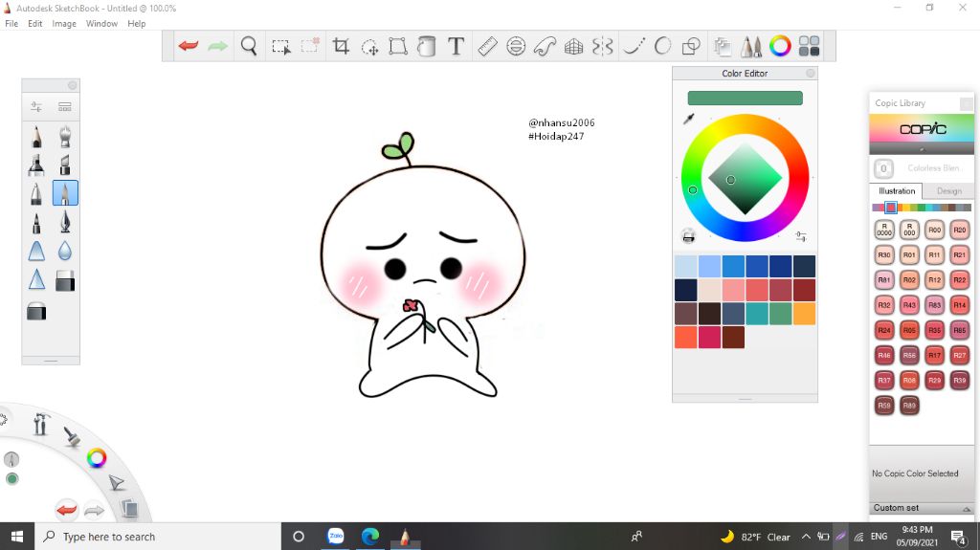Select the Quick Transform tool

click(x=370, y=46)
